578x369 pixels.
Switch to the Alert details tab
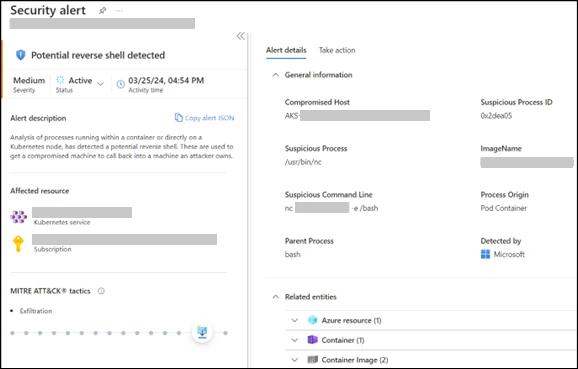286,50
